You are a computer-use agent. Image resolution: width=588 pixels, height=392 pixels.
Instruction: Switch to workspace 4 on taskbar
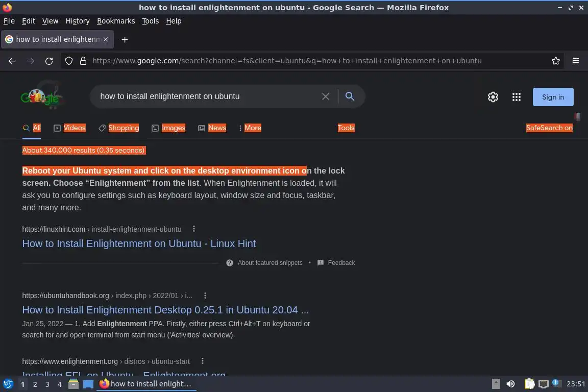[x=60, y=384]
